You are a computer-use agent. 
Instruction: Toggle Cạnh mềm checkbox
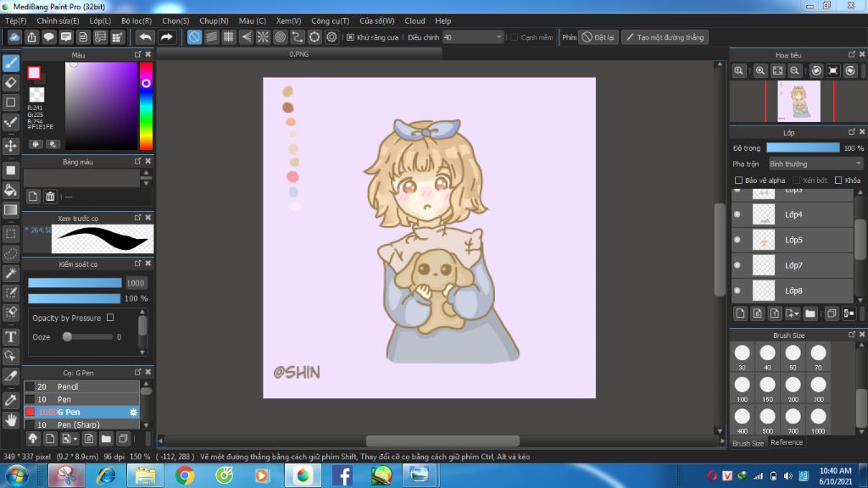[515, 37]
